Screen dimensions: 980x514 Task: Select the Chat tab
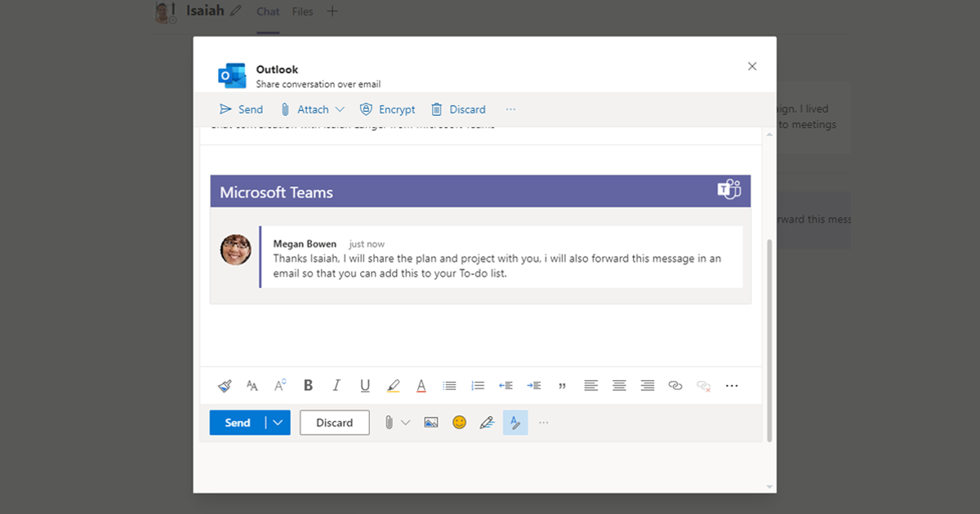(267, 11)
